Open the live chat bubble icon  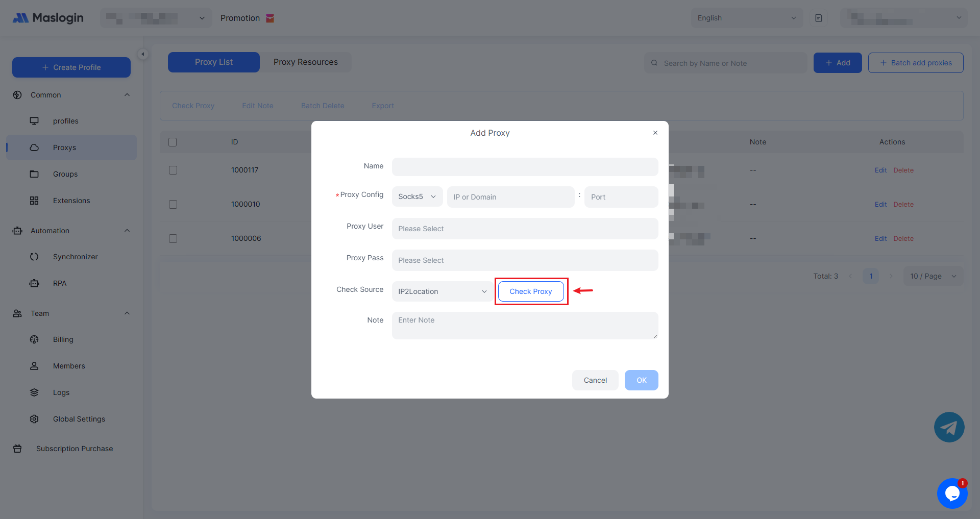952,493
